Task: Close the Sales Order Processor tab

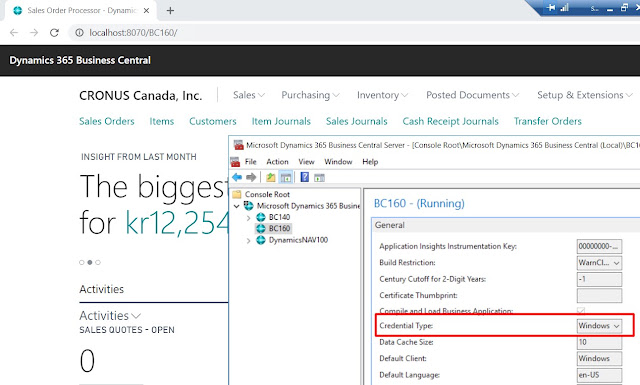Action: pos(147,11)
